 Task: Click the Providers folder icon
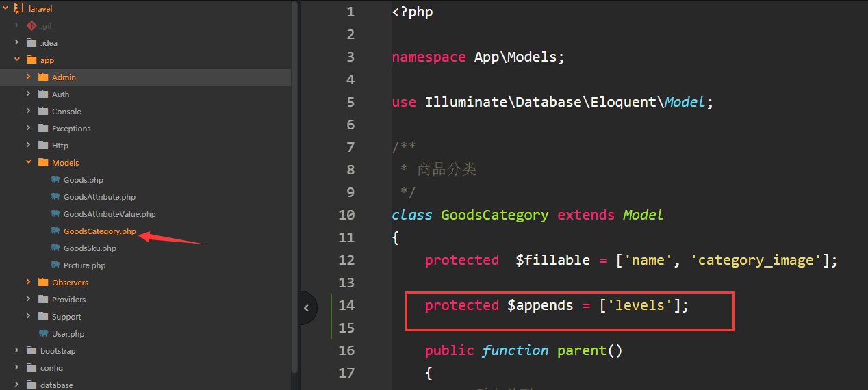pos(43,300)
